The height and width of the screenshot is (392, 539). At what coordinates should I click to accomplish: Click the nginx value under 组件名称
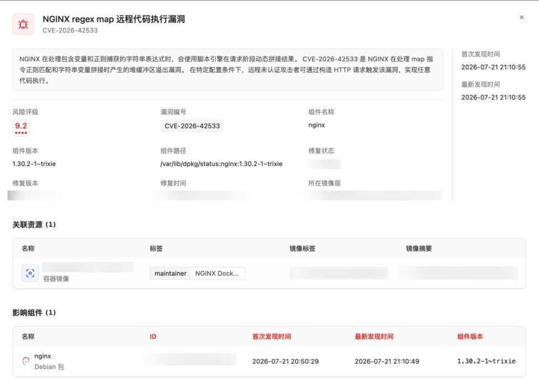[x=317, y=125]
